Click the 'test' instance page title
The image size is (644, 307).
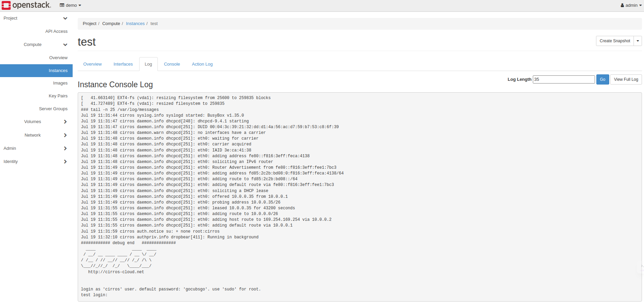point(87,42)
